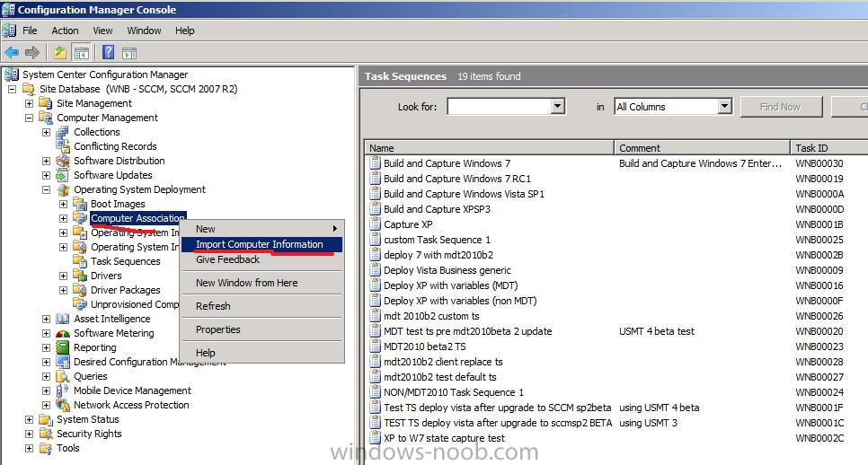868x465 pixels.
Task: Select Build and Capture XPSP3 row
Action: coord(437,209)
